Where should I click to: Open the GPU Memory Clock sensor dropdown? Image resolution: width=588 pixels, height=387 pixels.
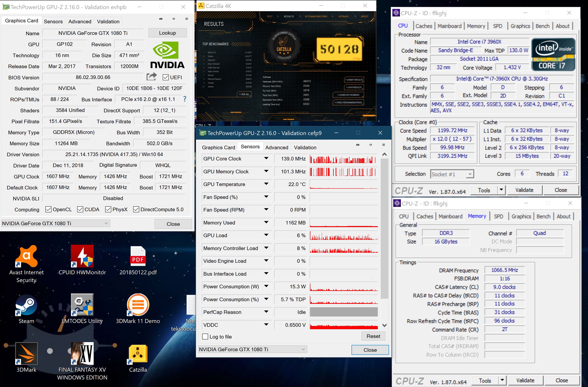coord(266,171)
